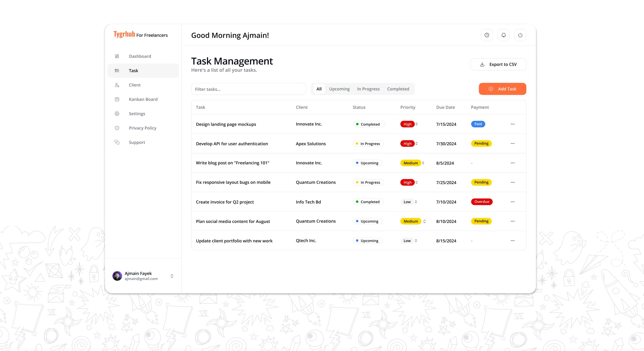The image size is (644, 351).
Task: Click the Add Task button
Action: coord(502,89)
